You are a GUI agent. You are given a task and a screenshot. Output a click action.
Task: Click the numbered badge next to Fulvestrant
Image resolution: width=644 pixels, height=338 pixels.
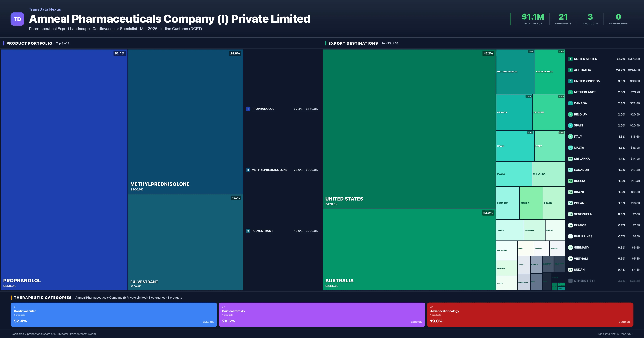pos(248,231)
